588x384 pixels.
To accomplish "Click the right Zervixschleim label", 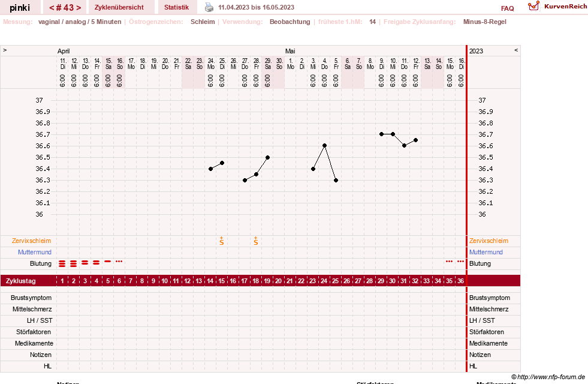I will [489, 241].
